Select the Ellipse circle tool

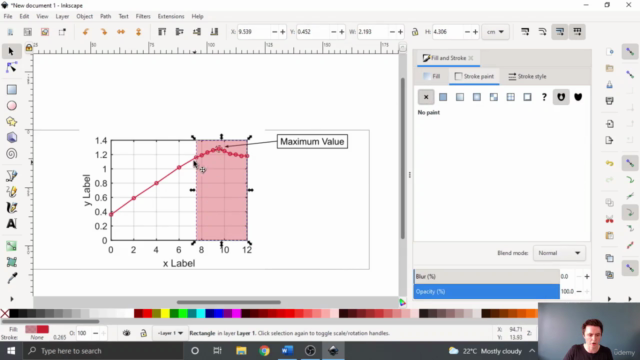pos(11,106)
